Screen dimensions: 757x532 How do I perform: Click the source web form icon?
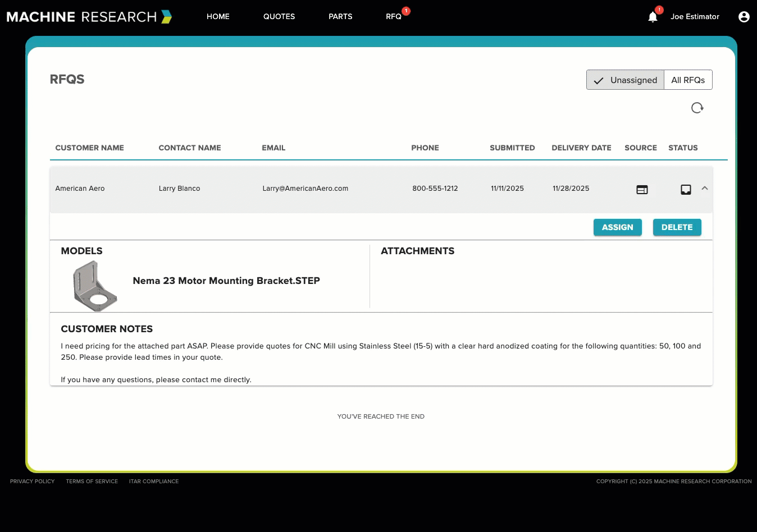[x=642, y=190]
